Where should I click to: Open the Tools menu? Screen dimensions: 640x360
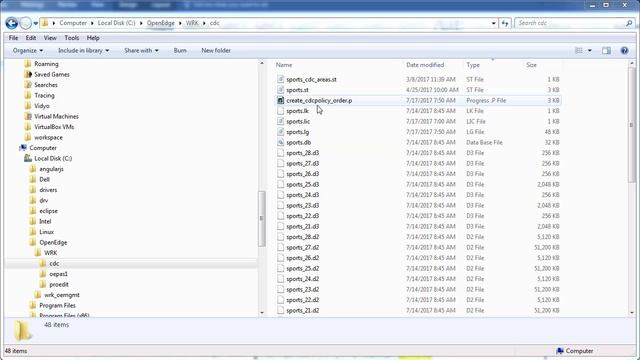pyautogui.click(x=71, y=38)
